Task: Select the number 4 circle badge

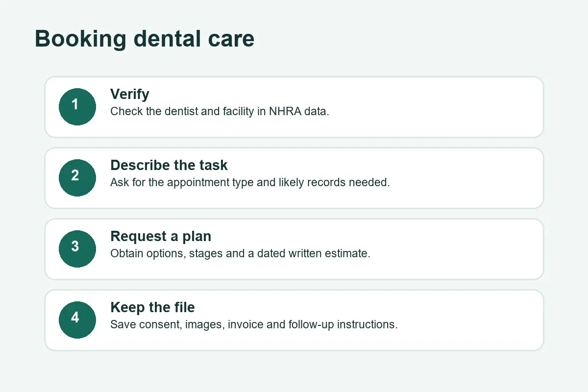Action: click(77, 320)
